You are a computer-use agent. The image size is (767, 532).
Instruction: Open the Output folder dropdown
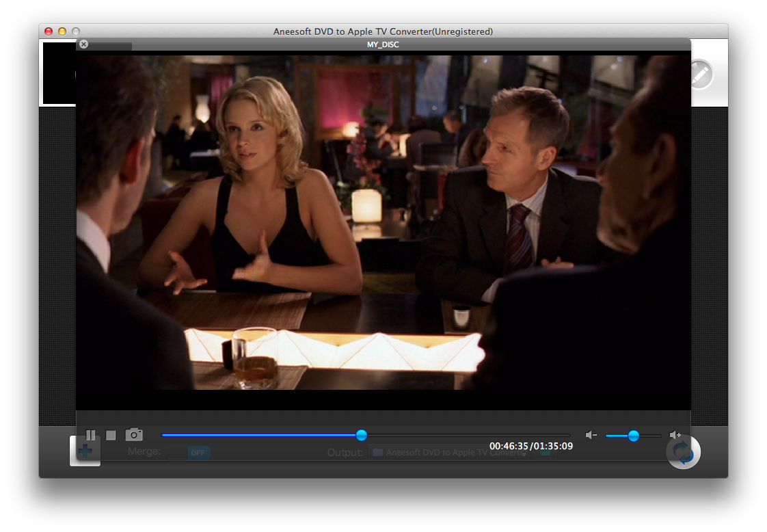(450, 453)
